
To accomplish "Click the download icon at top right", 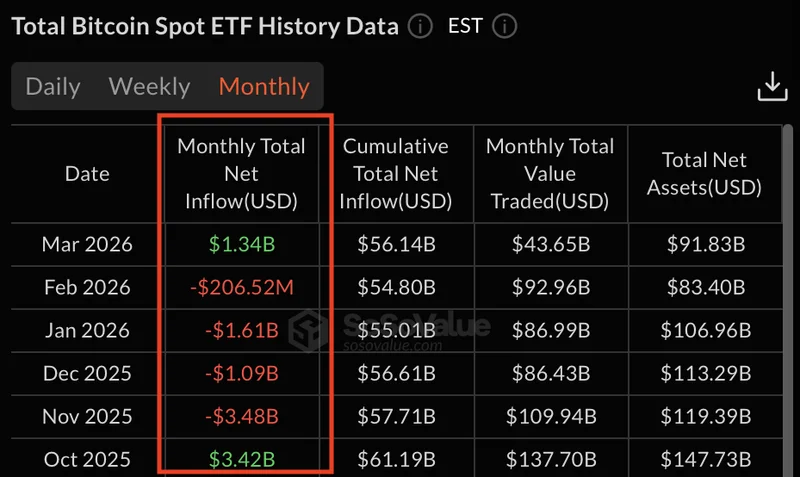I will tap(771, 87).
